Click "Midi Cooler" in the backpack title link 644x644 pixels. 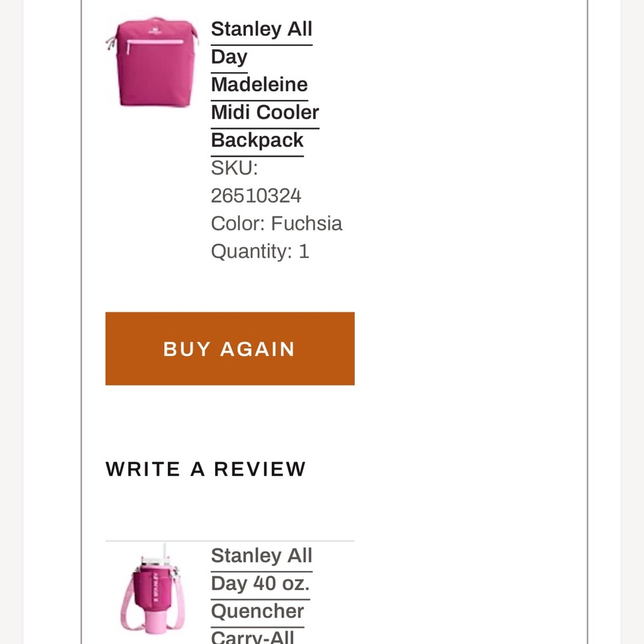click(x=265, y=112)
